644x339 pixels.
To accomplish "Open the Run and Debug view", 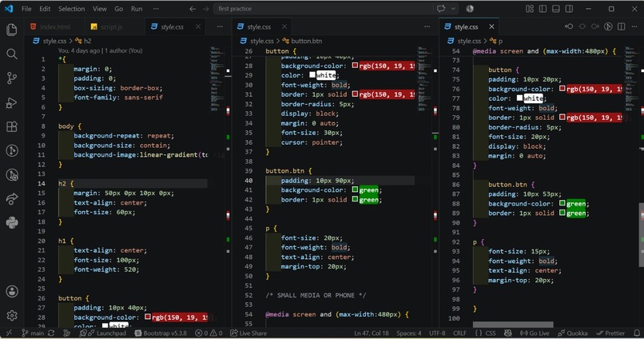I will pos(11,102).
